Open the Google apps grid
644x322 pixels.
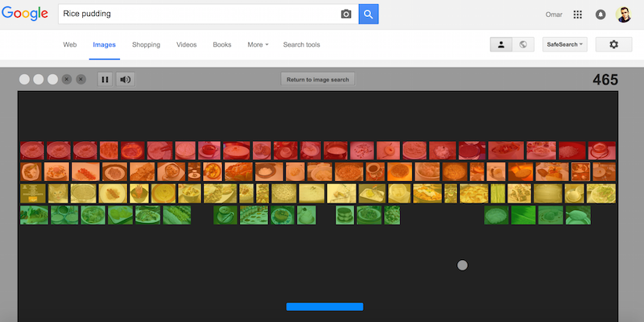577,14
